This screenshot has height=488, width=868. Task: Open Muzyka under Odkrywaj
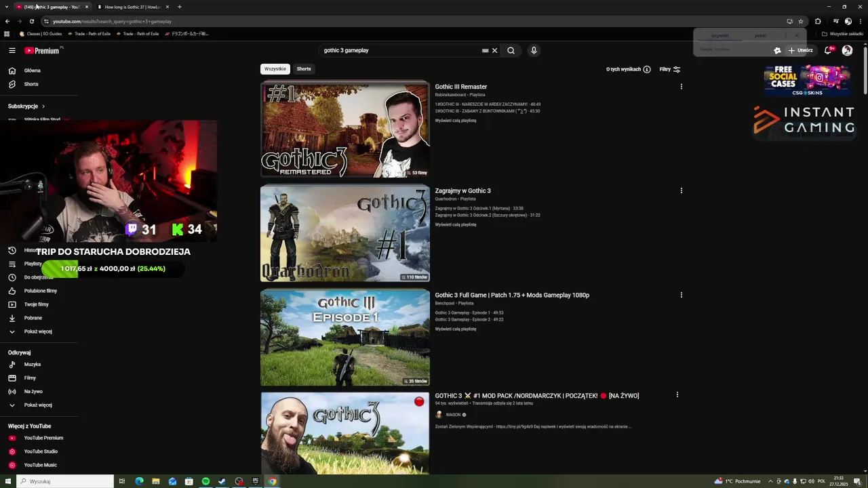point(24,365)
